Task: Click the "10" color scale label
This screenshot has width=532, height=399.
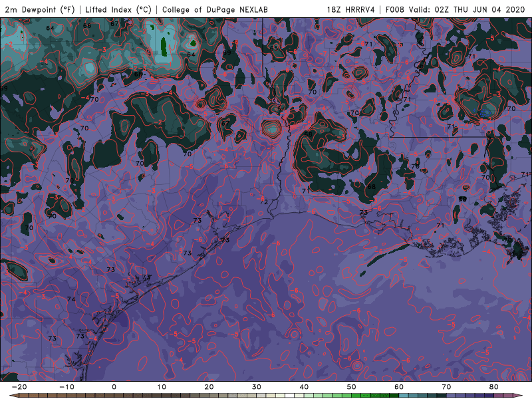Action: click(162, 387)
